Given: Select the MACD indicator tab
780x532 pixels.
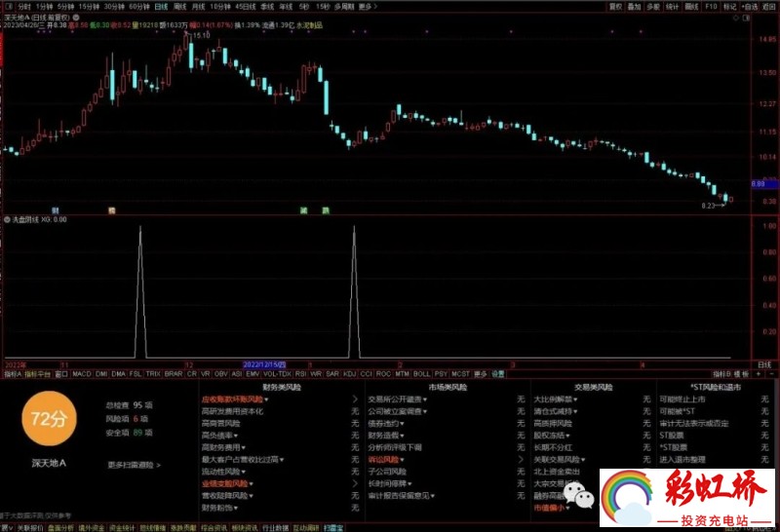Looking at the screenshot, I should (x=81, y=373).
